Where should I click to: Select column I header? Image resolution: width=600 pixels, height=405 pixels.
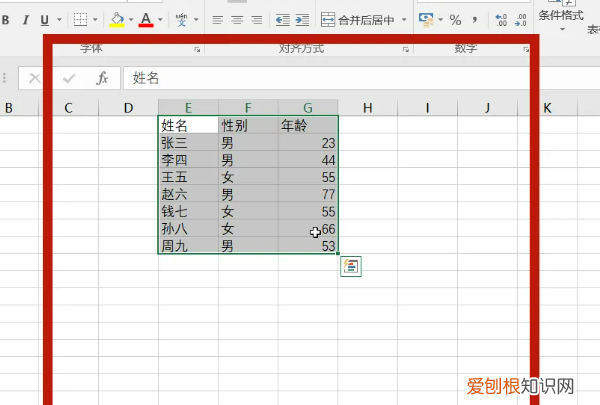[427, 108]
